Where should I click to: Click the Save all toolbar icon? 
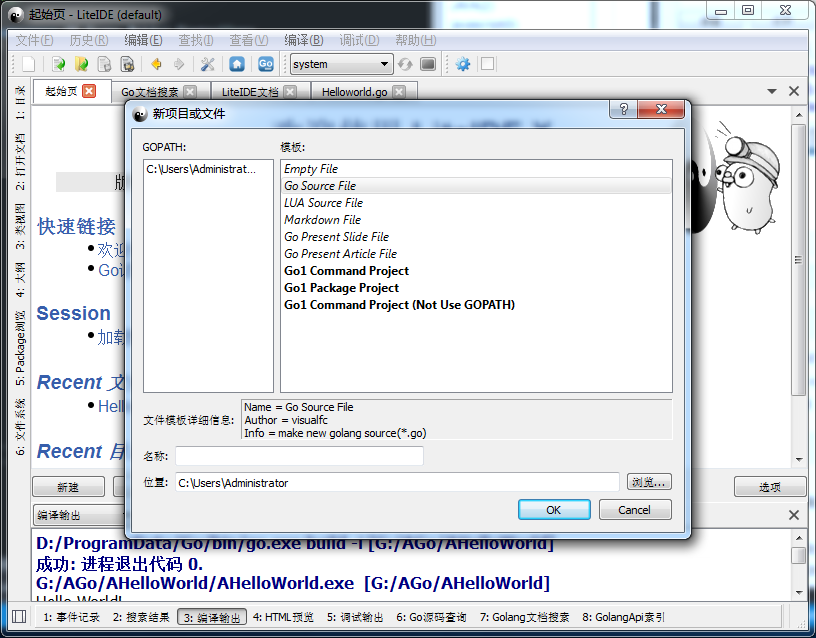point(128,64)
